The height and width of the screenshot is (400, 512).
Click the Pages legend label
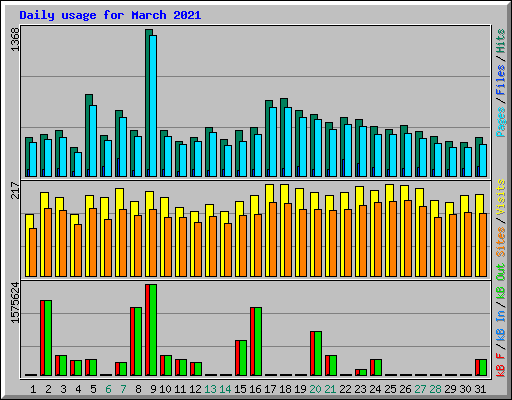point(501,122)
